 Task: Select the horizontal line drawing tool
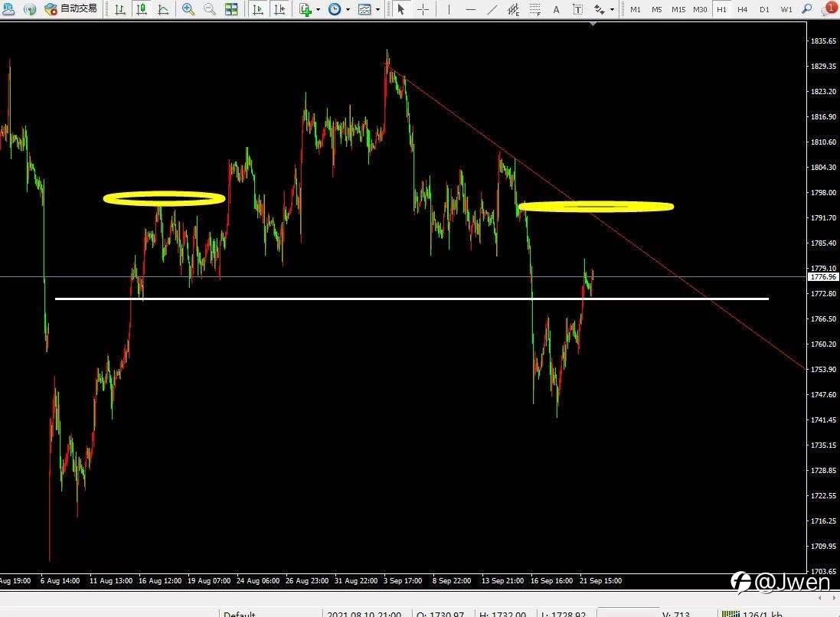tap(471, 9)
